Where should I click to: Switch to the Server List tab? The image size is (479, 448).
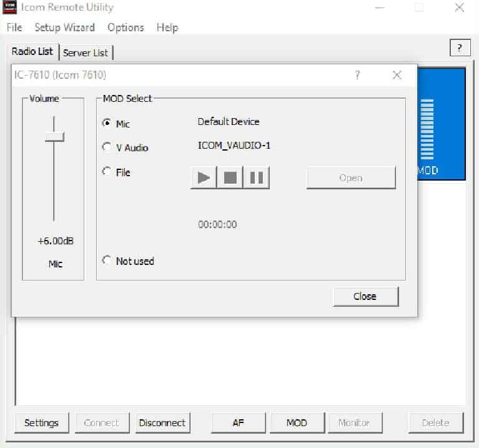pos(86,52)
